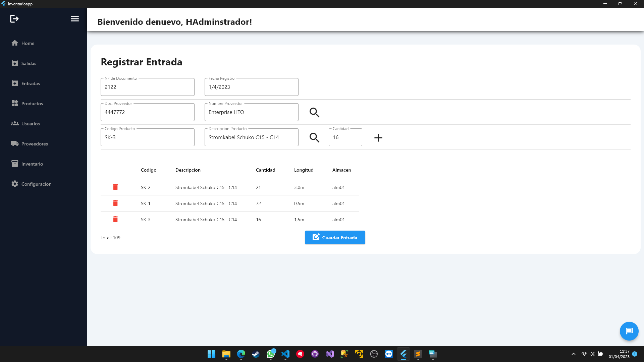Open the blue chat floating button
Image resolution: width=644 pixels, height=362 pixels.
click(x=629, y=331)
